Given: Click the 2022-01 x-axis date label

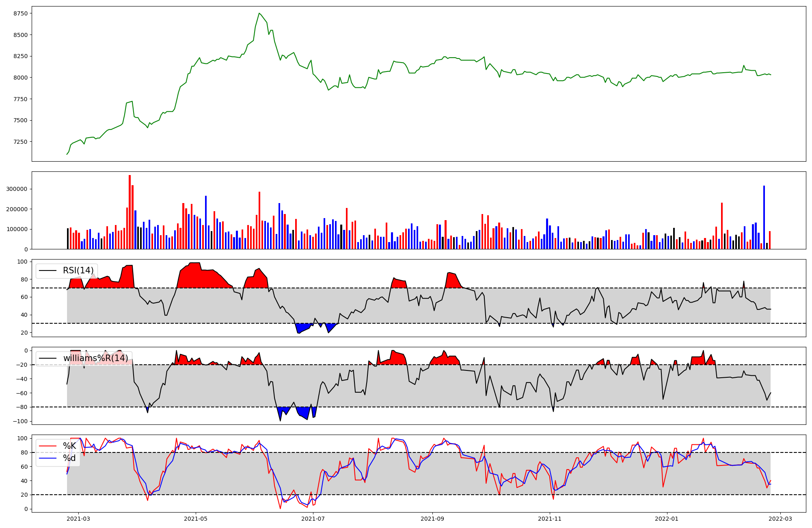Looking at the screenshot, I should coord(667,519).
